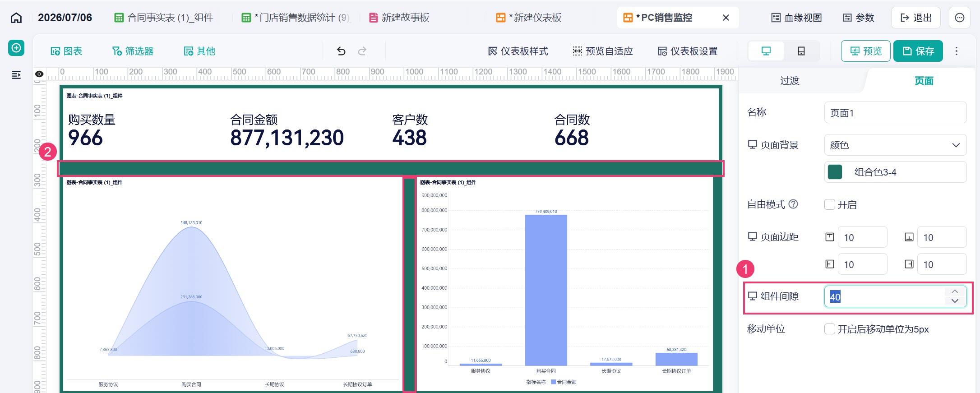The width and height of the screenshot is (980, 393).
Task: Click the home icon
Action: (16, 18)
